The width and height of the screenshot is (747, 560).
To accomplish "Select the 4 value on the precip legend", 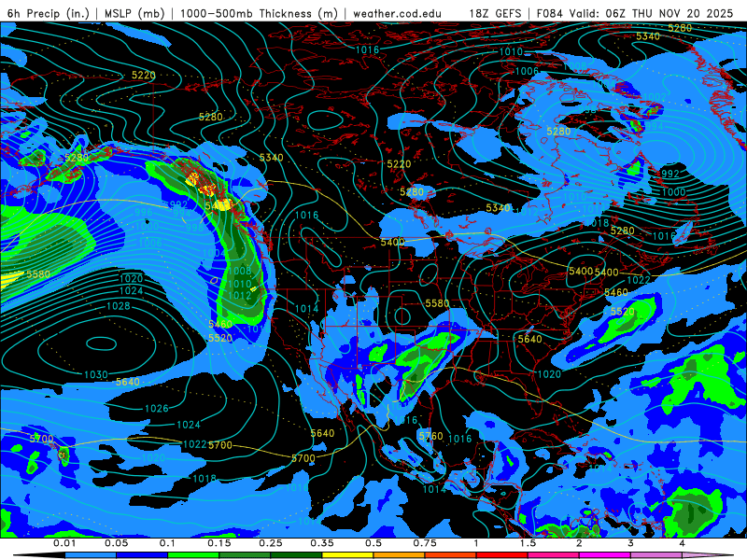I will (x=682, y=543).
